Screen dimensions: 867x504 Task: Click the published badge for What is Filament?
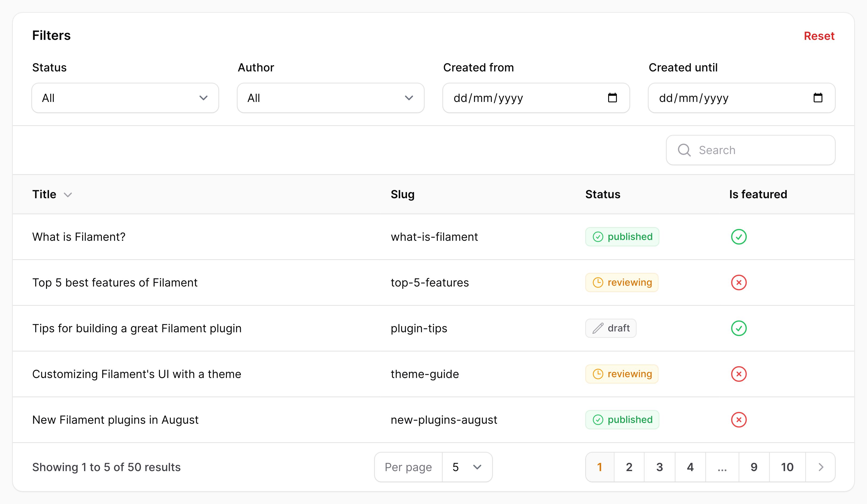pyautogui.click(x=622, y=237)
